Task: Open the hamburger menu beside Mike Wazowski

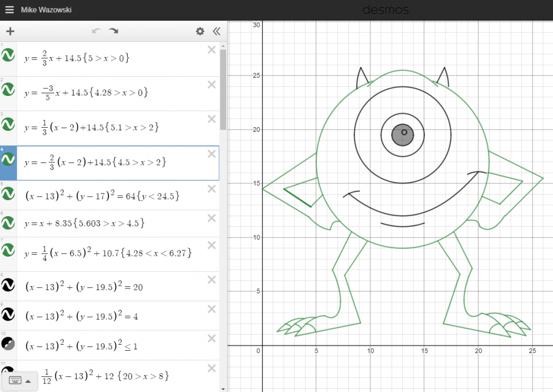Action: [10, 10]
